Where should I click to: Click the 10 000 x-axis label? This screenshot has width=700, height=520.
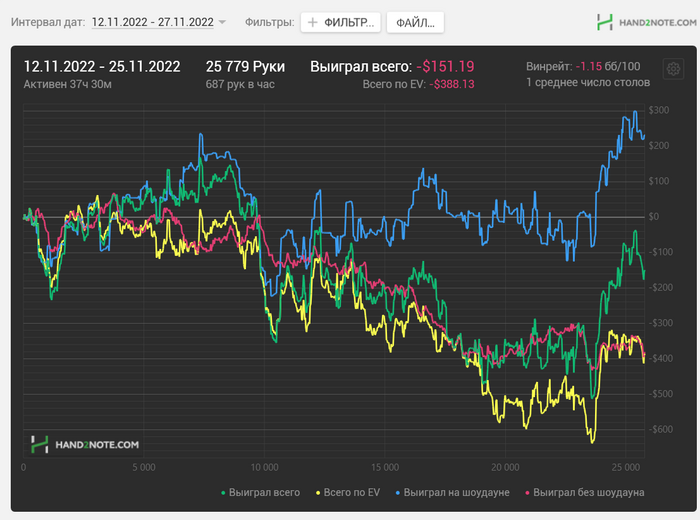tap(264, 467)
